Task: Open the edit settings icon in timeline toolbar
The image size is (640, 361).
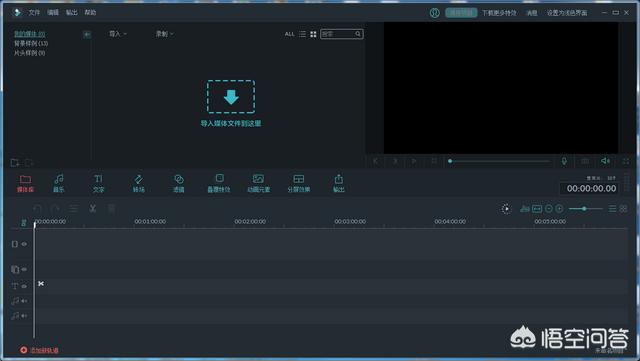Action: 73,209
